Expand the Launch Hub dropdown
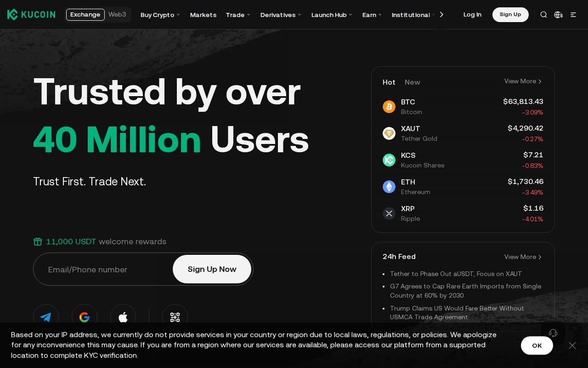 332,15
